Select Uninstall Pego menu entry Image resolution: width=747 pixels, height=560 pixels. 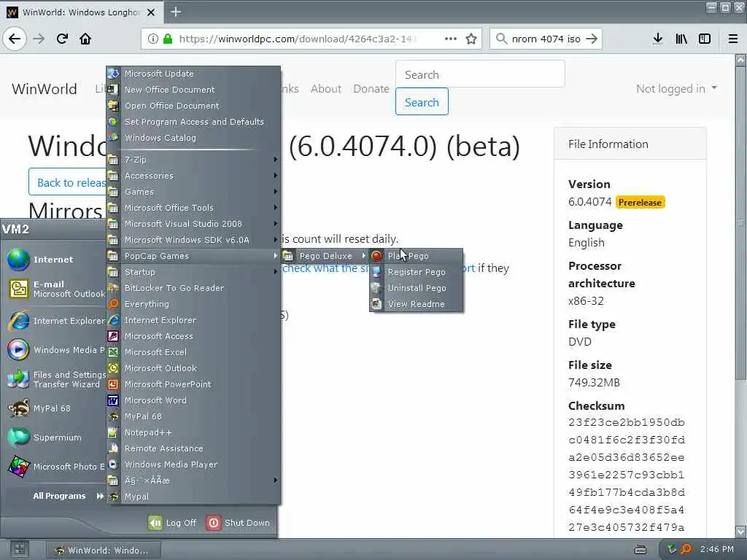click(416, 288)
